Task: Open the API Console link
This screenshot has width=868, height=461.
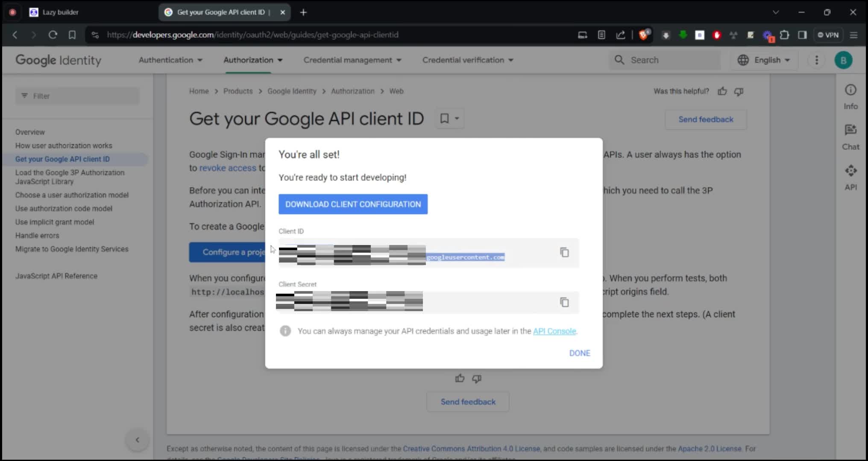Action: coord(554,331)
